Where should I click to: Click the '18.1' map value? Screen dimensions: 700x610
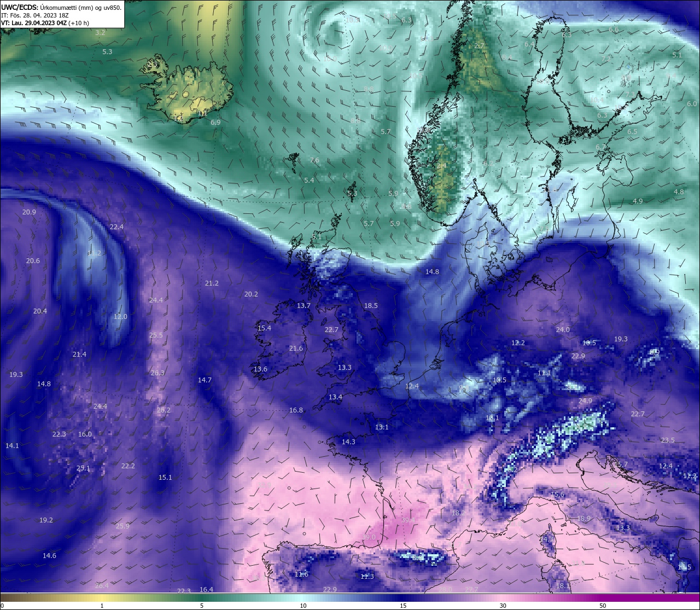(x=563, y=586)
